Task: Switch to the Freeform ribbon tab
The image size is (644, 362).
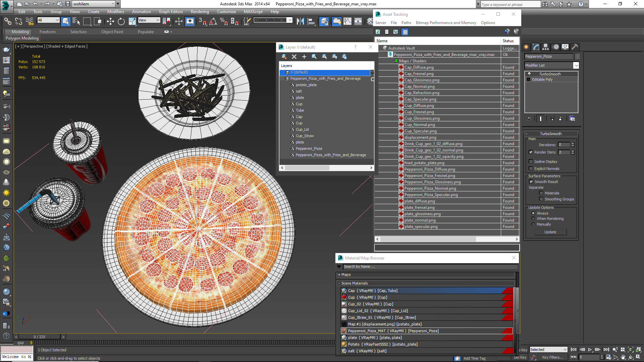Action: pyautogui.click(x=48, y=32)
